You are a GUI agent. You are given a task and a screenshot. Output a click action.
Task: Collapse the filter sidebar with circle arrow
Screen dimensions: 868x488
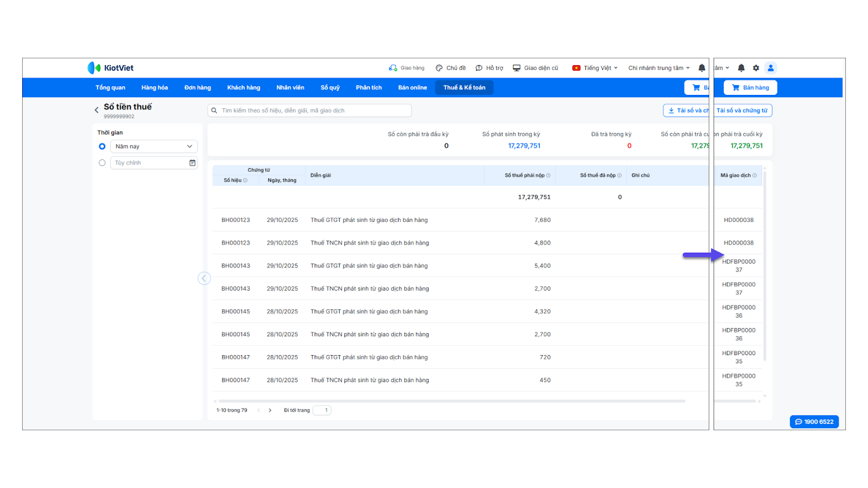pyautogui.click(x=204, y=278)
